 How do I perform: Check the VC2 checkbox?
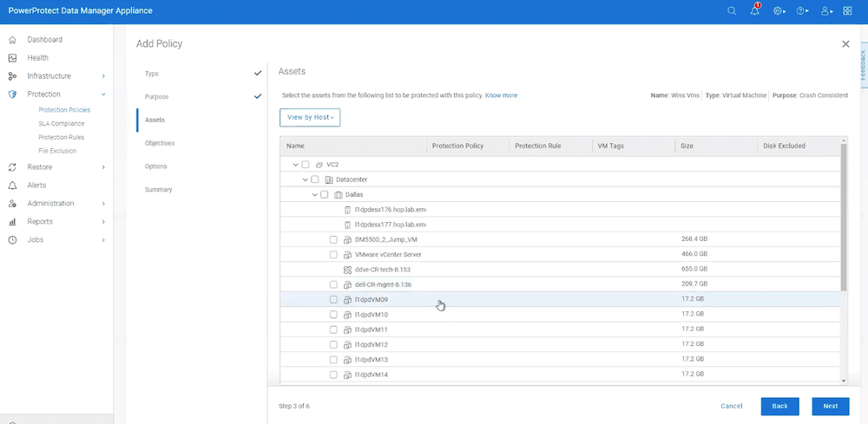[306, 165]
